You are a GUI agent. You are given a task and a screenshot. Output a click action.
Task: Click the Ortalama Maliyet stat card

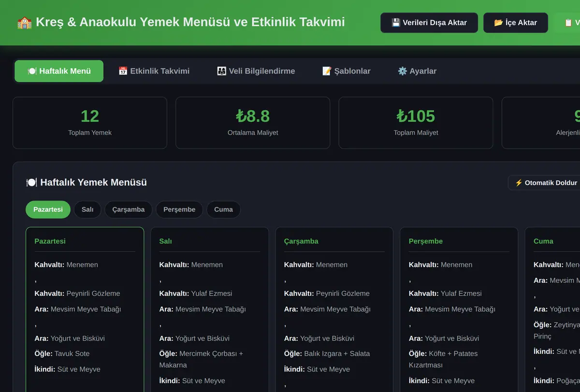coord(253,123)
